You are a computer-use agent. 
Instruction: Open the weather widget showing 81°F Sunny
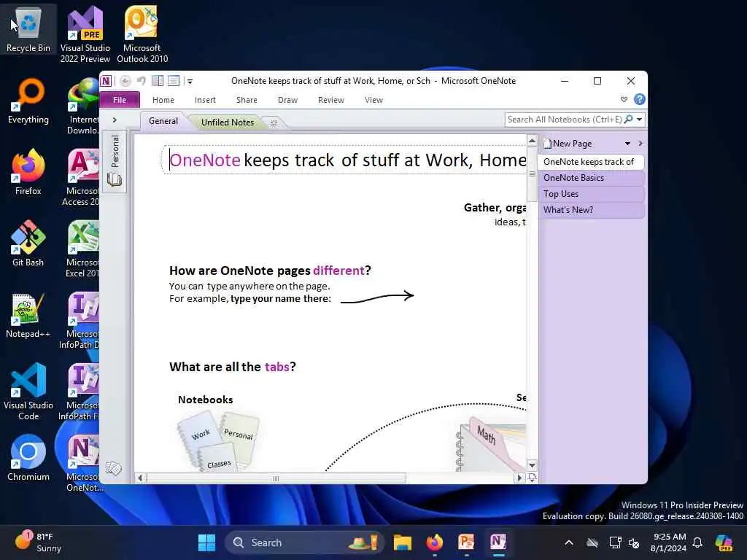39,542
